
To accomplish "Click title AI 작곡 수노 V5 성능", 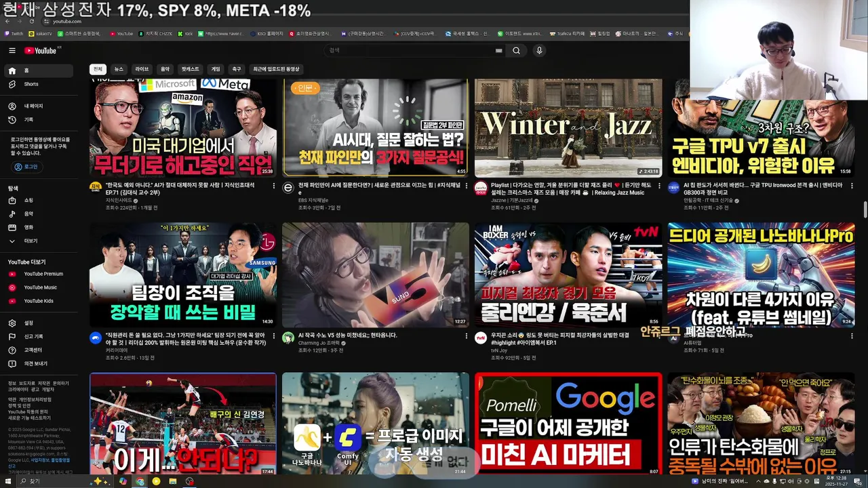I will coord(348,335).
